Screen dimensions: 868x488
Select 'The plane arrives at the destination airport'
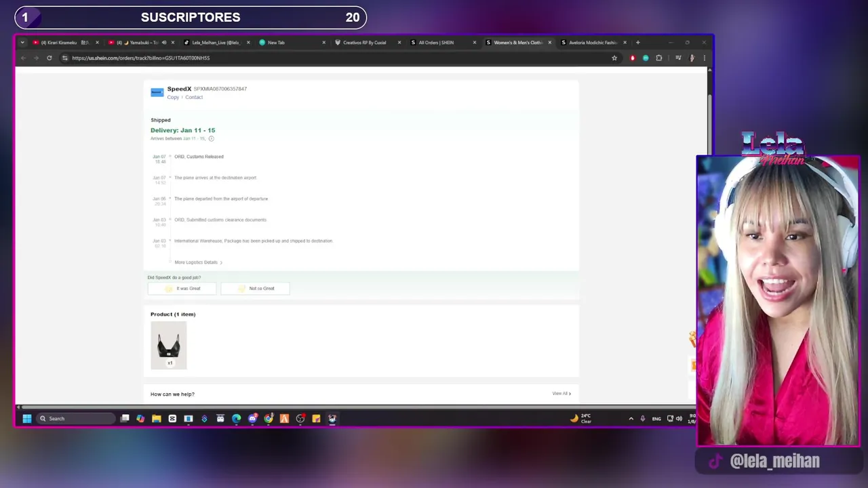click(x=215, y=178)
